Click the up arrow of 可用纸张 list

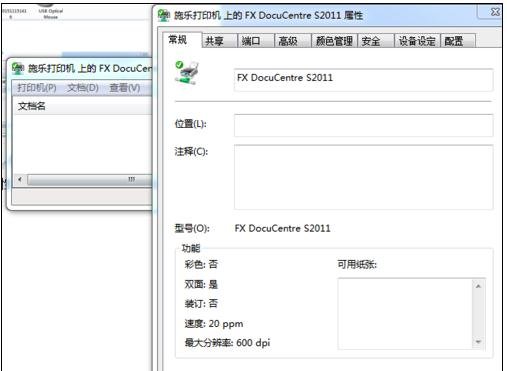tap(478, 286)
